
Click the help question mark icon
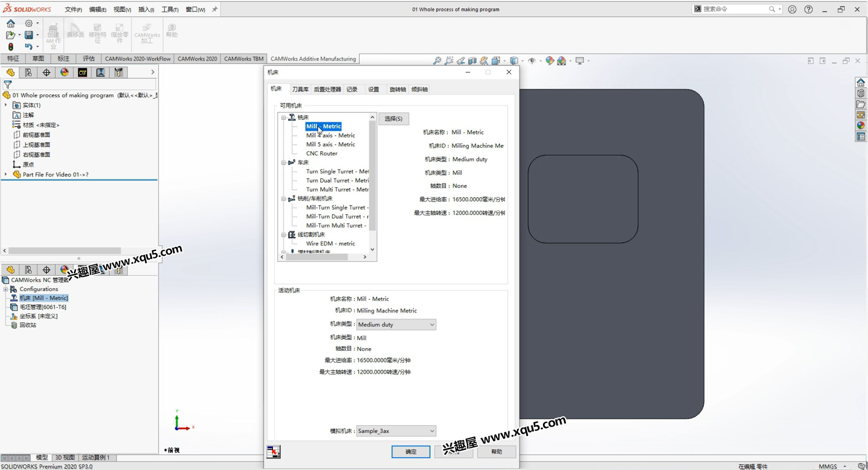click(x=809, y=9)
